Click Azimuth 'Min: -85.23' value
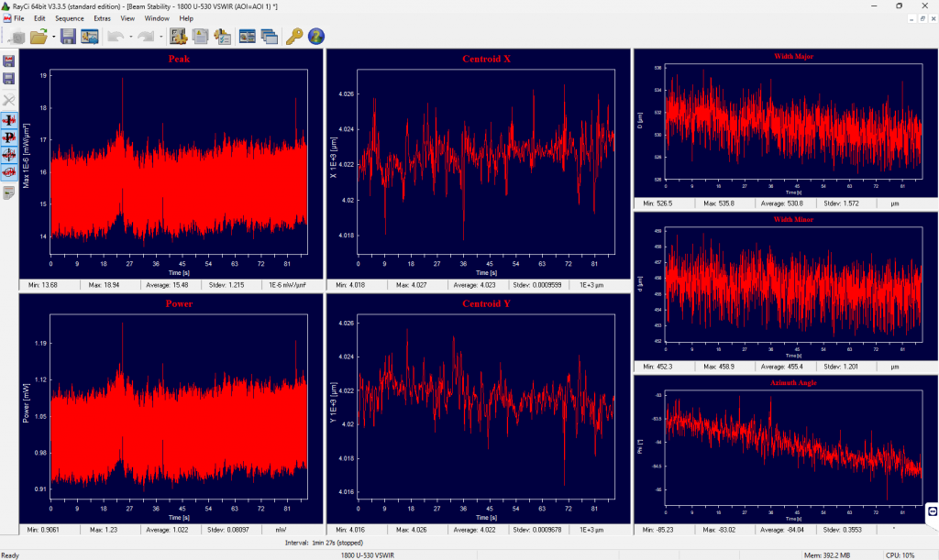 (657, 530)
